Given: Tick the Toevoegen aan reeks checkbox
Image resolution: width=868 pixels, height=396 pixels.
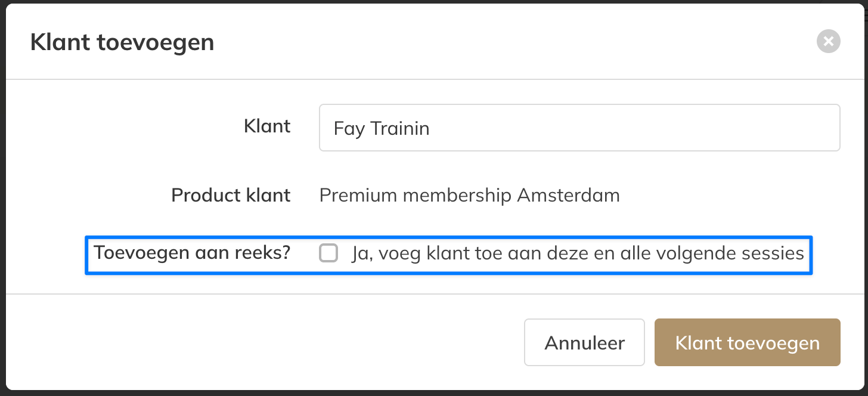Looking at the screenshot, I should 328,253.
